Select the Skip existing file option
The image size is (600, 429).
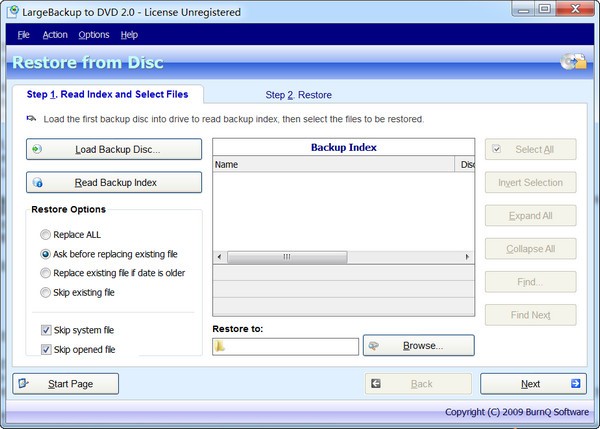(46, 292)
